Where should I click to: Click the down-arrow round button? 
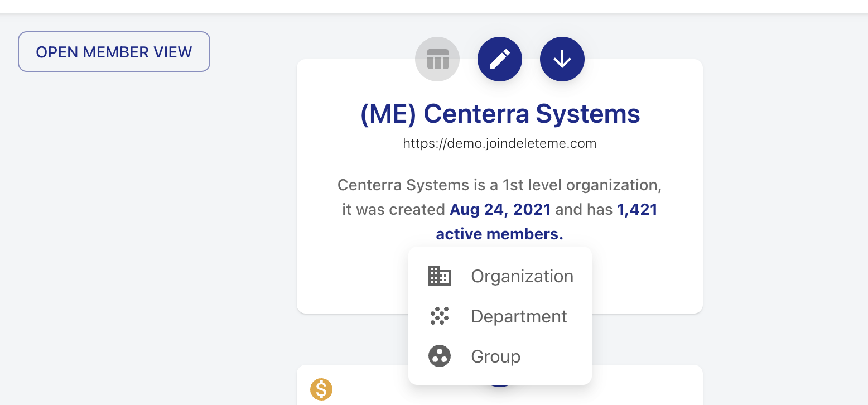pos(562,59)
